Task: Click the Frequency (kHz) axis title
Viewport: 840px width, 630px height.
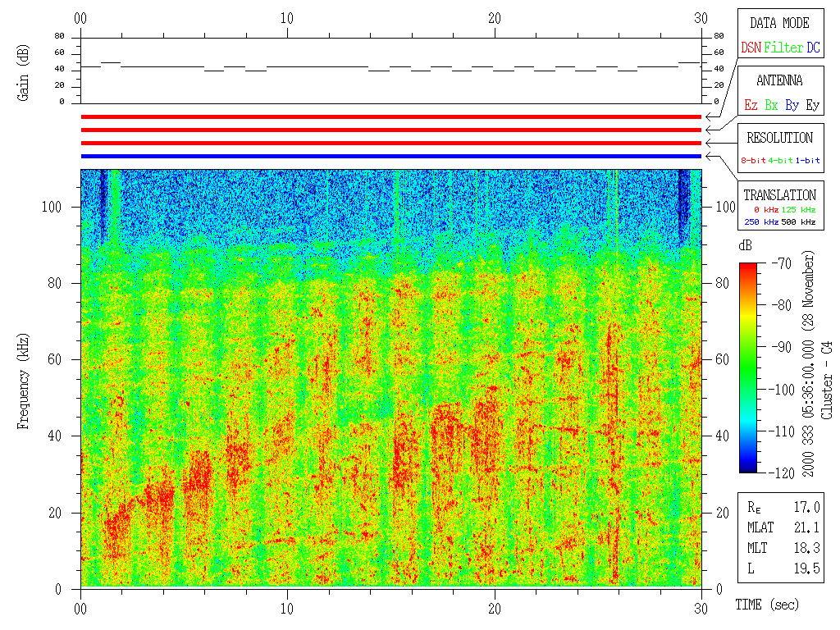Action: point(23,378)
